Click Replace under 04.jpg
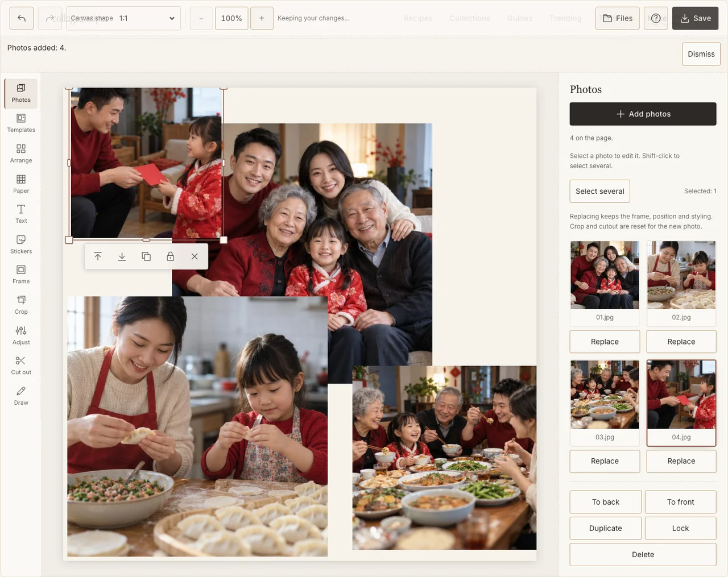The height and width of the screenshot is (577, 728). [x=681, y=461]
